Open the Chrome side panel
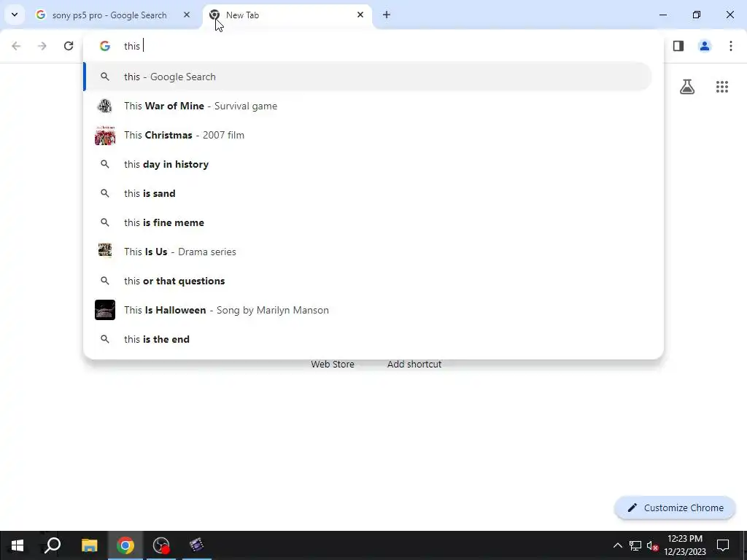This screenshot has height=560, width=747. click(678, 46)
